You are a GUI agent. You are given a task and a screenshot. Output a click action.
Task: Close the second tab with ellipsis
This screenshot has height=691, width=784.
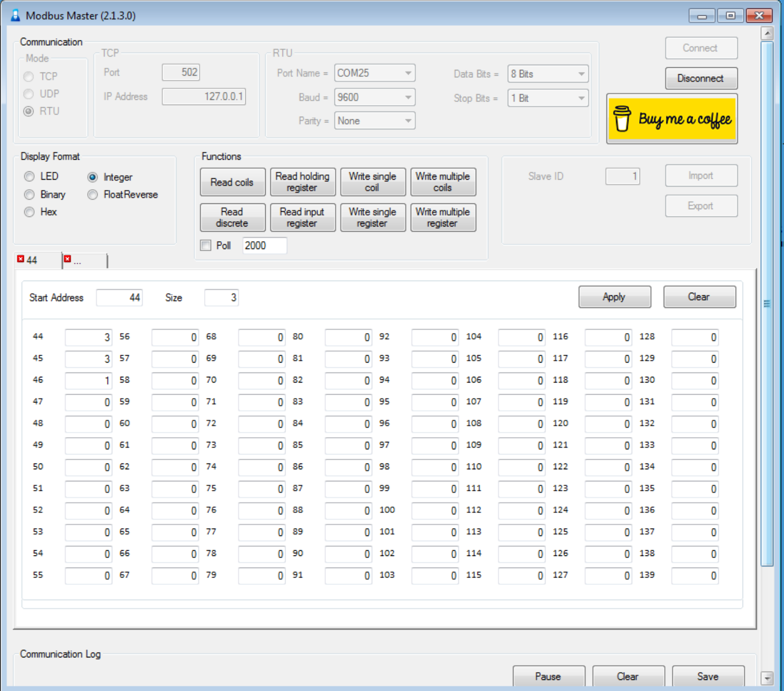(67, 259)
